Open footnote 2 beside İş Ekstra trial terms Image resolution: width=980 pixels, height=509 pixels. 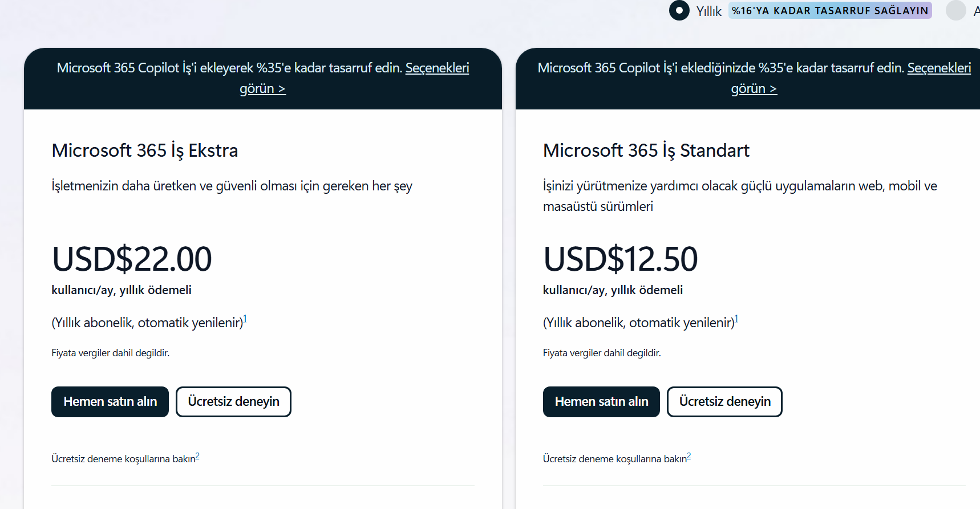[x=197, y=456]
